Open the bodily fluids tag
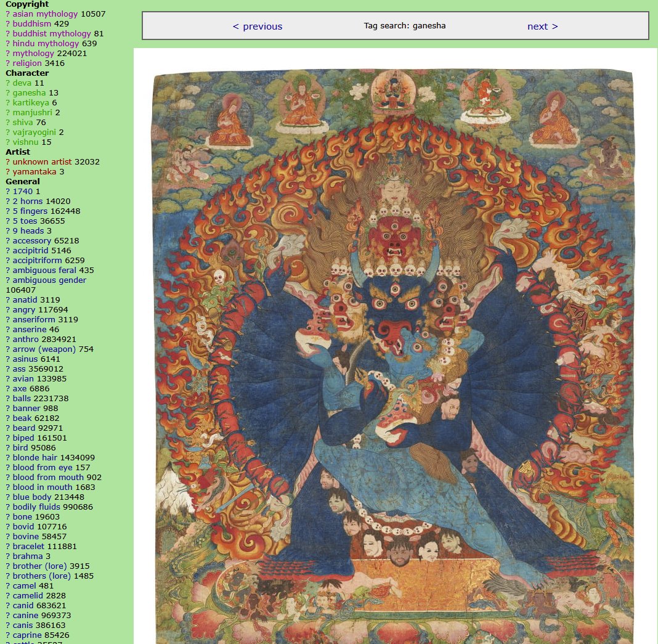Image resolution: width=658 pixels, height=644 pixels. coord(36,507)
